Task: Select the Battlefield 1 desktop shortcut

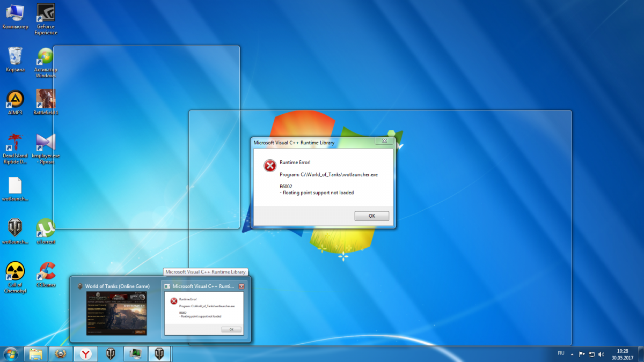Action: tap(46, 102)
